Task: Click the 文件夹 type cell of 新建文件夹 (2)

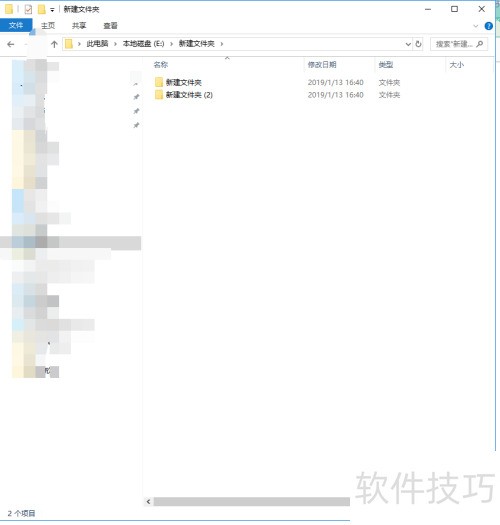Action: coord(389,95)
